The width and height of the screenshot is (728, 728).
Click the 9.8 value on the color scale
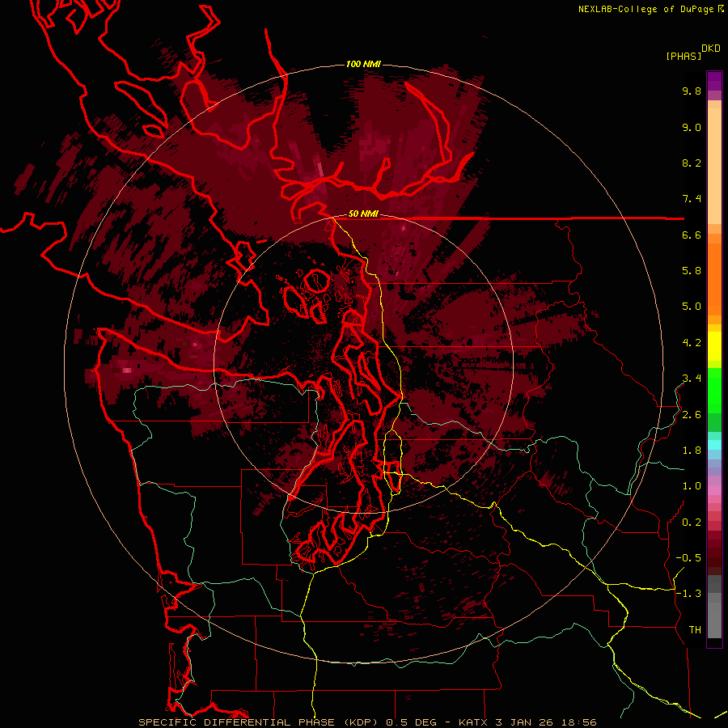[x=692, y=91]
